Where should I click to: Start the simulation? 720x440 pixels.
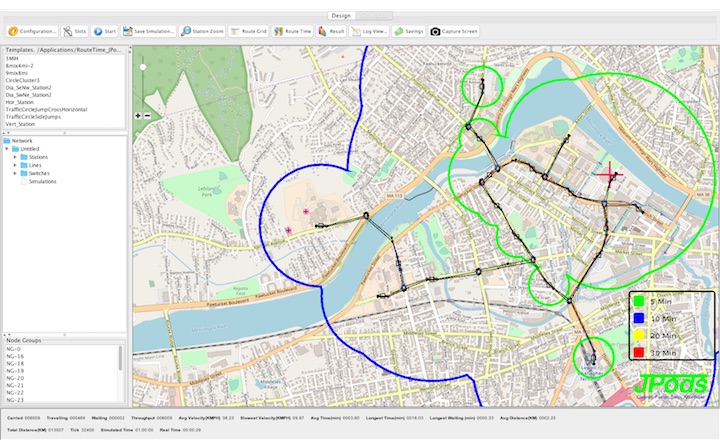point(105,31)
